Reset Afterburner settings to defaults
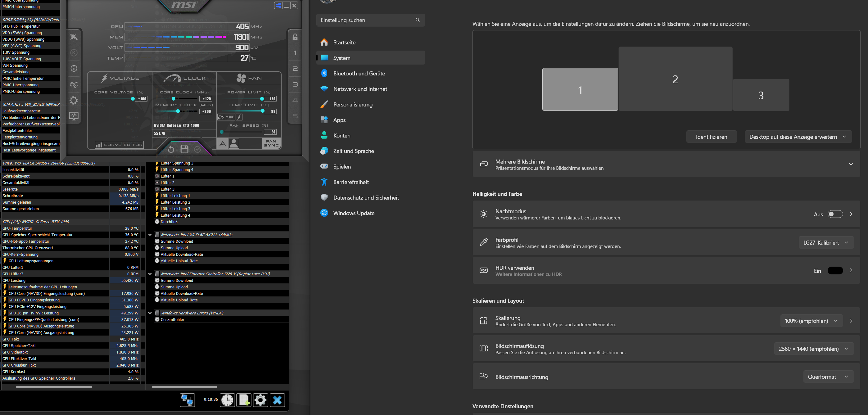This screenshot has width=868, height=415. point(171,149)
